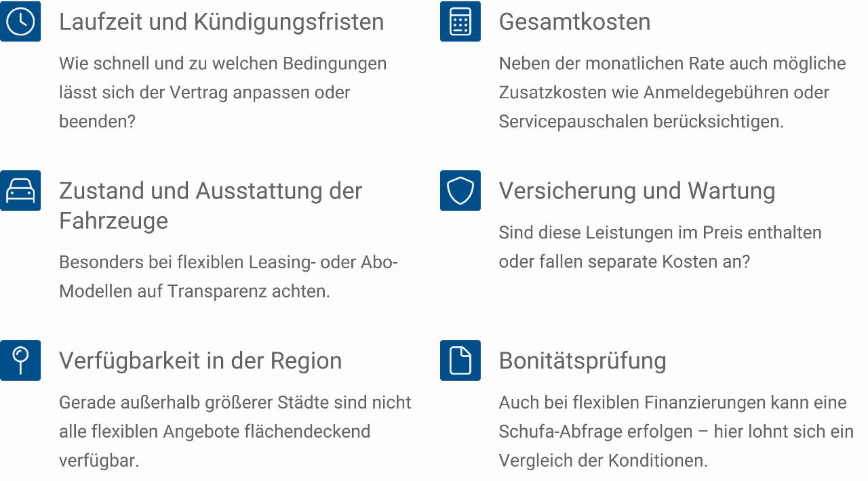Click the Bonitätsprüfung heading
Screen dimensions: 868x481
click(583, 360)
